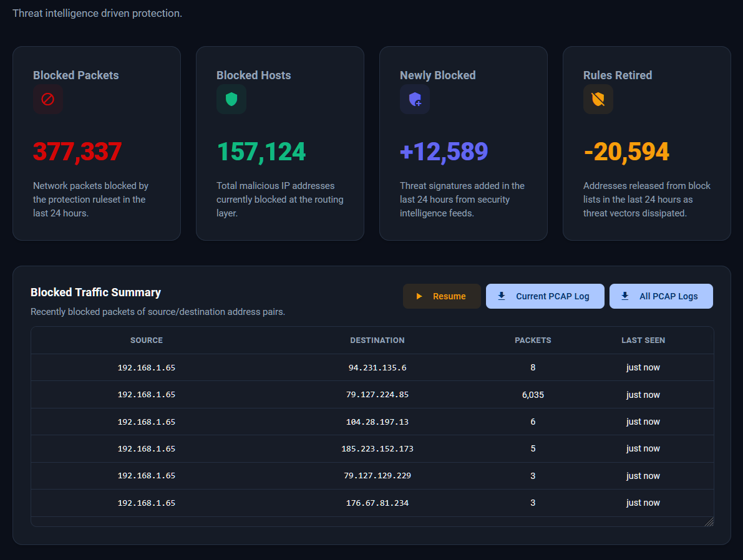The image size is (743, 560).
Task: Click the Blocked Hosts card title
Action: pos(253,75)
